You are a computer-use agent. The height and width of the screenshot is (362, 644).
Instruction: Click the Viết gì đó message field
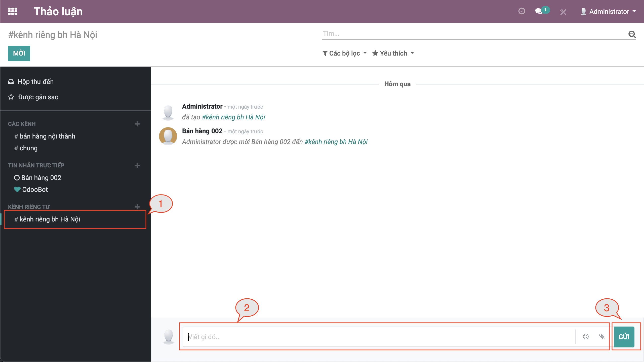(377, 337)
